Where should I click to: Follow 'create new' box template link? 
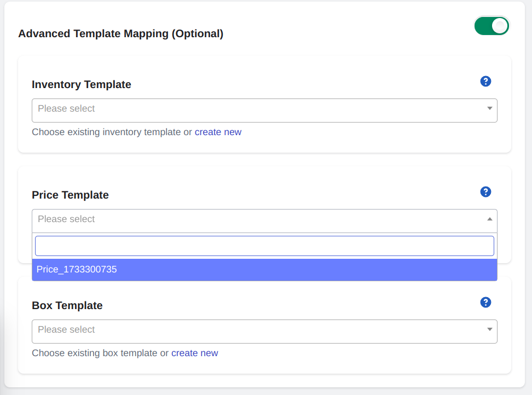point(194,353)
